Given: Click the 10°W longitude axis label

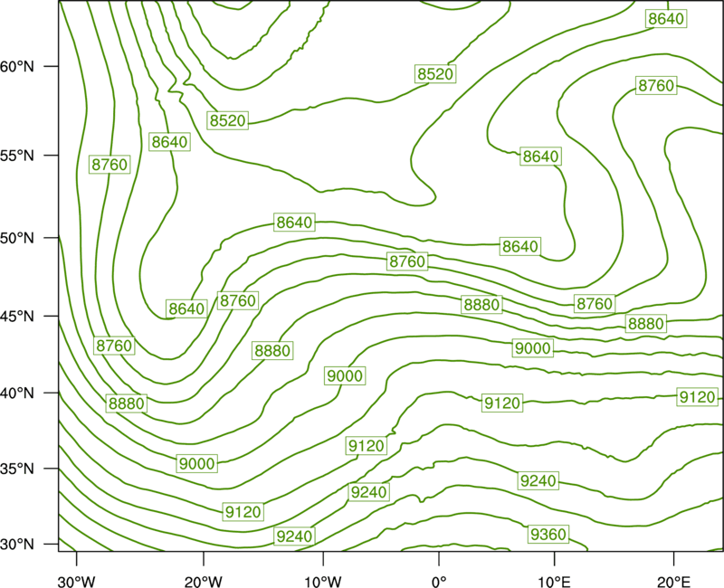Looking at the screenshot, I should [323, 582].
